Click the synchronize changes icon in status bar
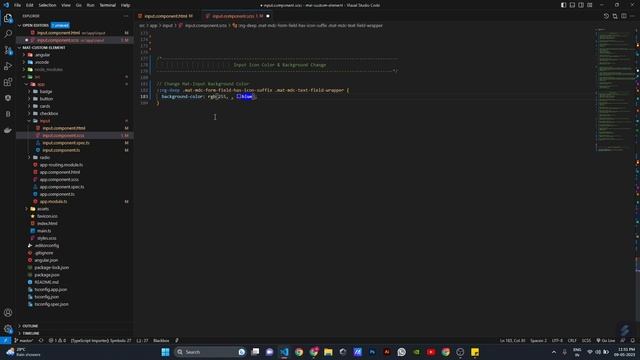The image size is (640, 360). (41, 340)
